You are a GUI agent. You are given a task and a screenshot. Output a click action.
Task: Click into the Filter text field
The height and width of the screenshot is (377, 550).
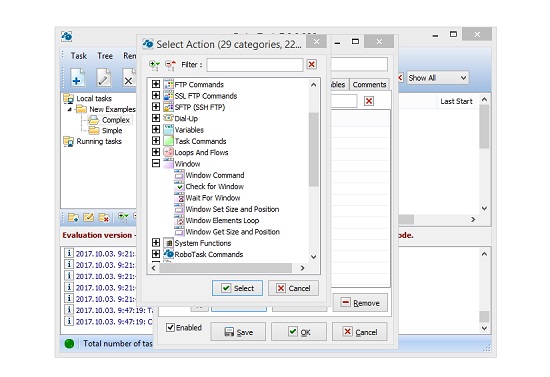(x=255, y=65)
